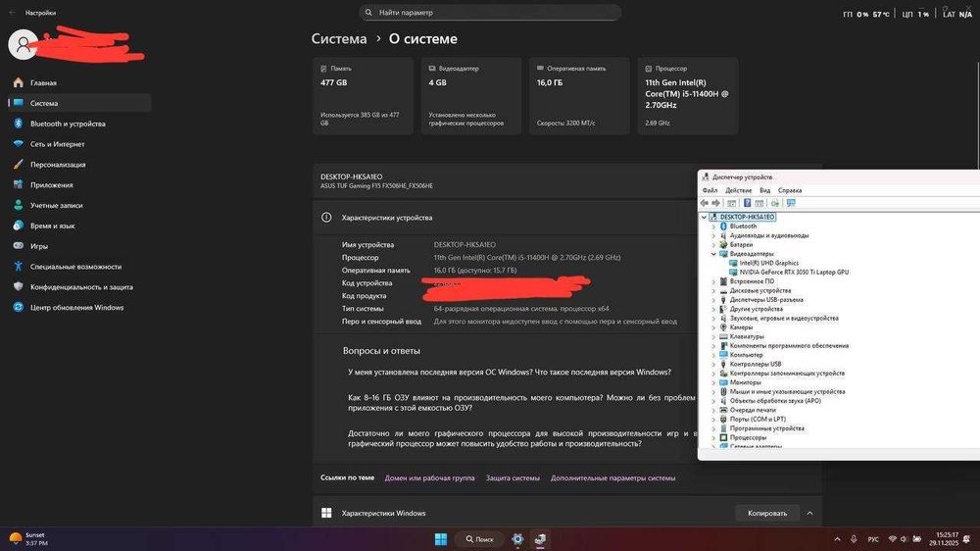Click the Сеть и Интернет Wi-Fi icon
Image resolution: width=980 pixels, height=551 pixels.
pyautogui.click(x=18, y=144)
